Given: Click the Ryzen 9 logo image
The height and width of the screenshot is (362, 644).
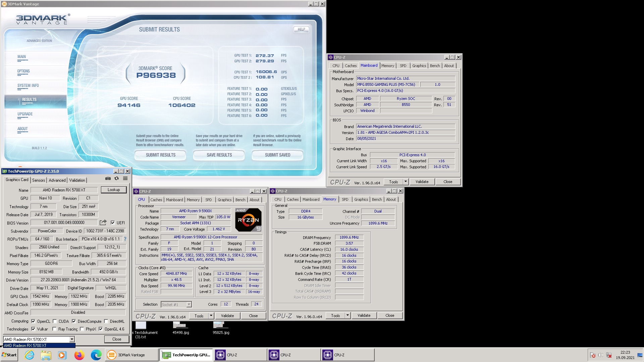Looking at the screenshot, I should tap(248, 220).
